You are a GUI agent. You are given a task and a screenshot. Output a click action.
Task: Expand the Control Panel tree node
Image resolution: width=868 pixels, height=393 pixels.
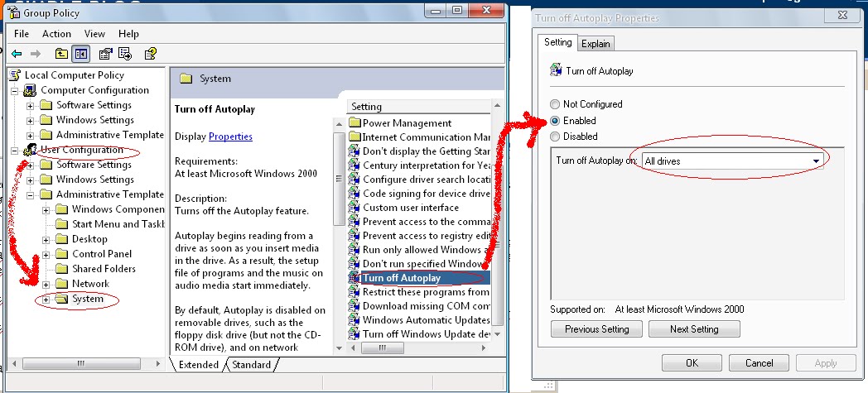[x=46, y=255]
